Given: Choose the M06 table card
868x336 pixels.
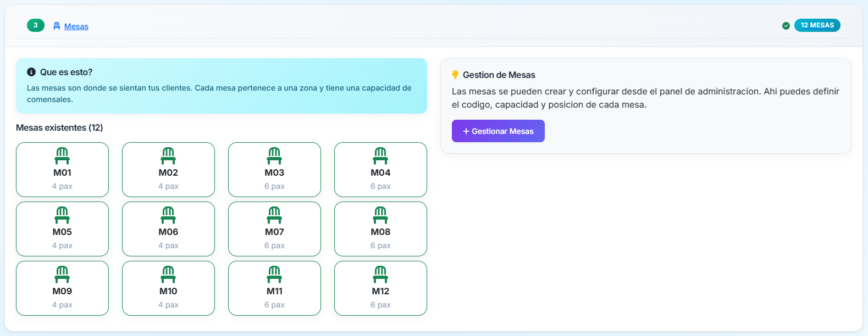Looking at the screenshot, I should click(x=168, y=229).
